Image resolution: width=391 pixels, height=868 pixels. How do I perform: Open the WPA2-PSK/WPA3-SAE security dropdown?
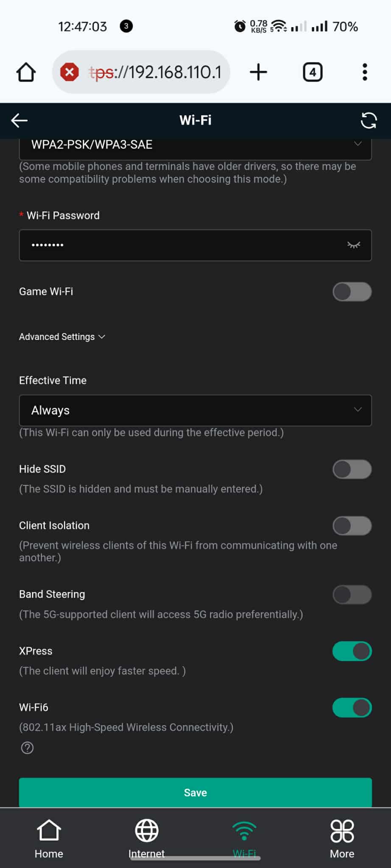(195, 145)
